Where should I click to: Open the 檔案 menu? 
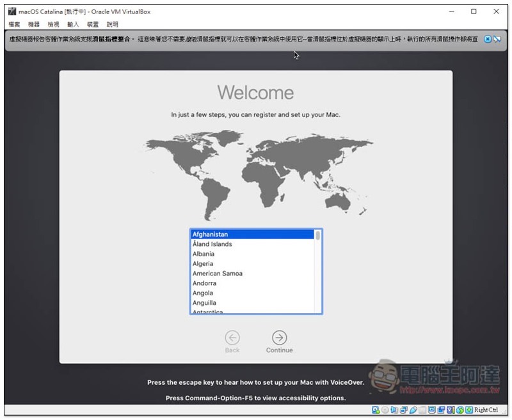(x=15, y=24)
